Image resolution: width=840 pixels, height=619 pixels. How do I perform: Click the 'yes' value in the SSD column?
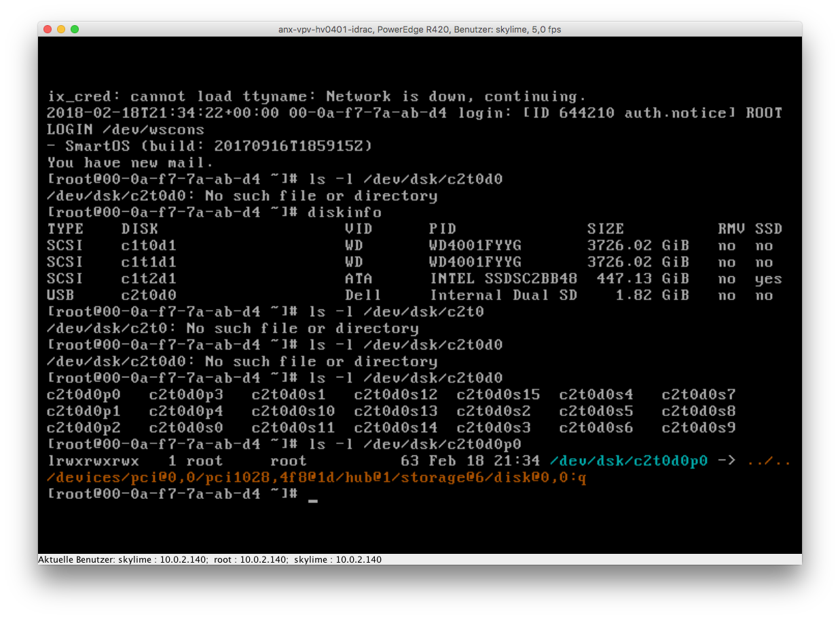click(x=768, y=279)
